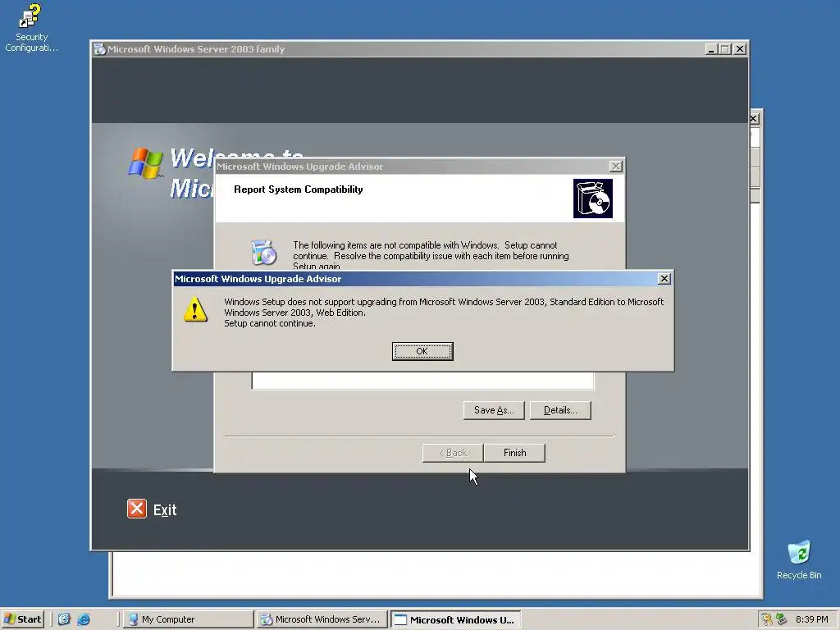Click 'Report System Compatibility' heading
The width and height of the screenshot is (840, 630).
pyautogui.click(x=299, y=189)
